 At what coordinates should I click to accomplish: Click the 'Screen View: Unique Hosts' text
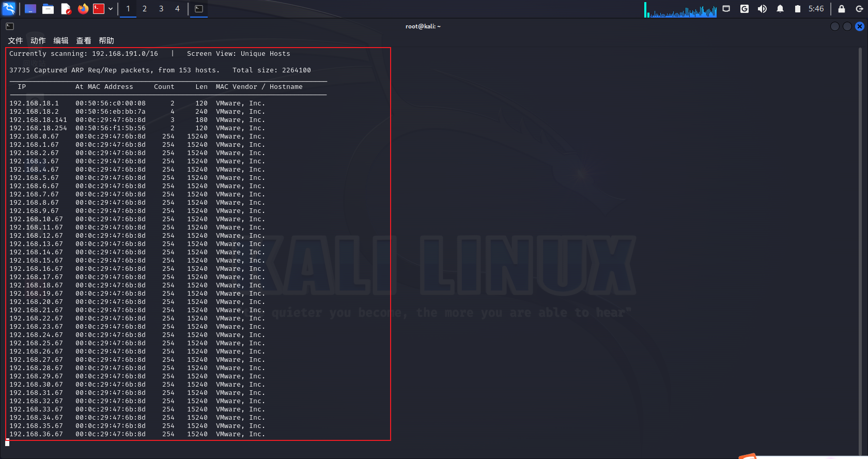[239, 54]
